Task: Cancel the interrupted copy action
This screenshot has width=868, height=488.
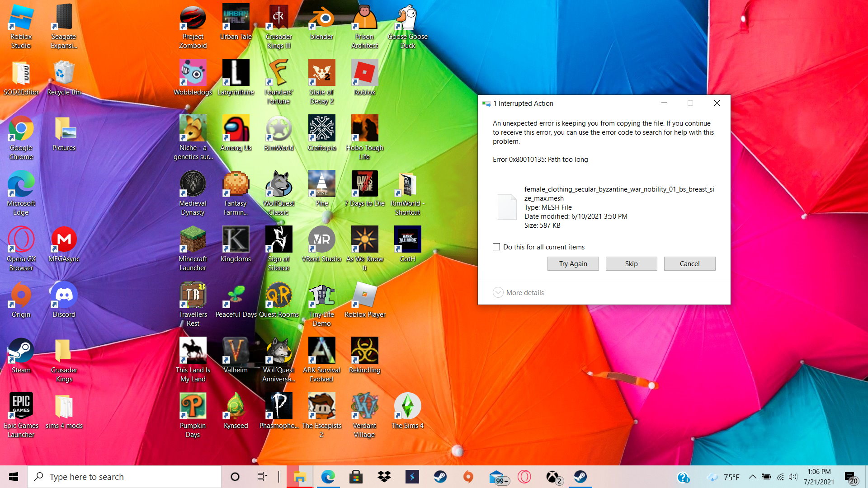Action: (689, 263)
